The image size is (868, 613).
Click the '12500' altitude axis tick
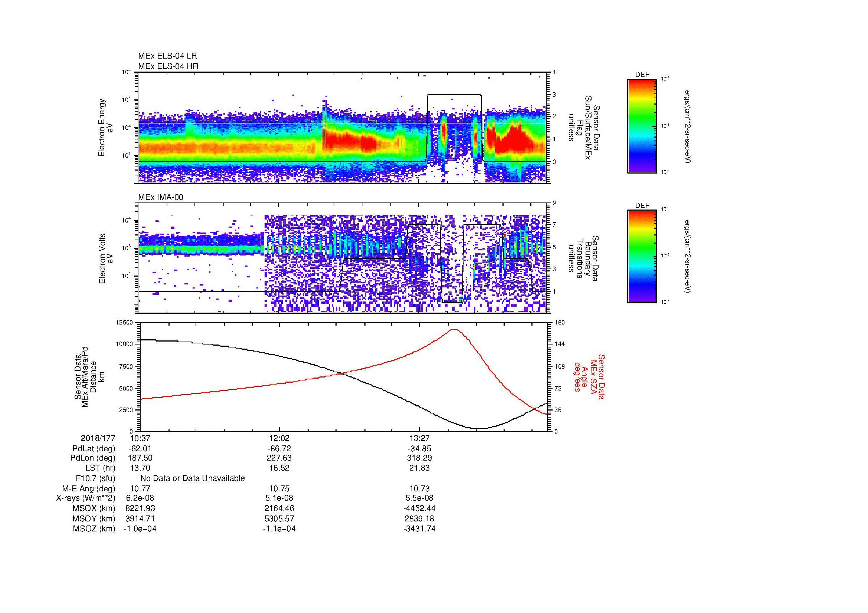point(125,322)
